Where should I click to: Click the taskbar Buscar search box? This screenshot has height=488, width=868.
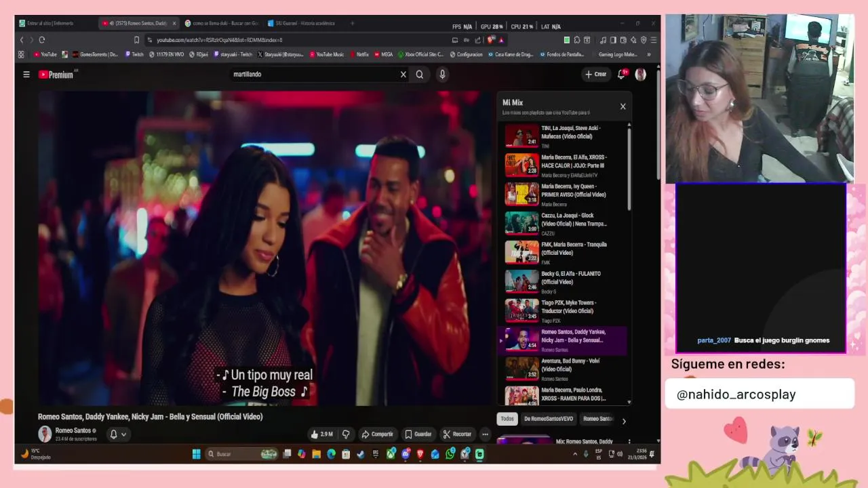pos(240,454)
